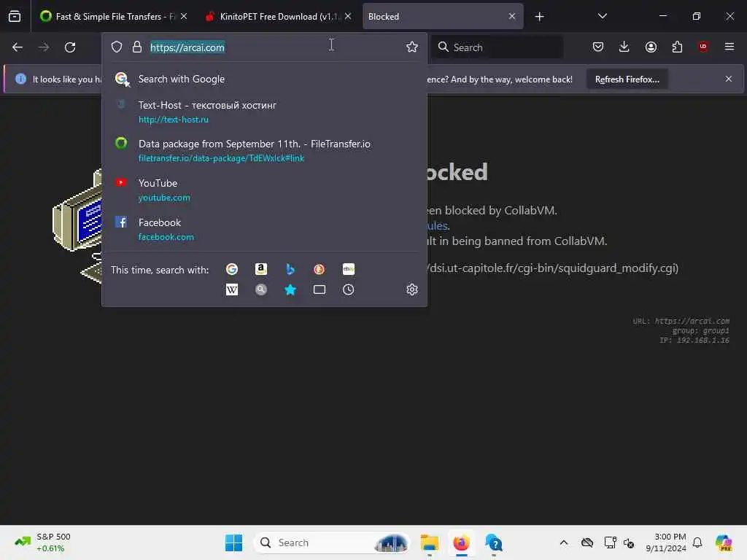Choose the Text-Host suggestion row
The width and height of the screenshot is (747, 560).
coord(264,112)
